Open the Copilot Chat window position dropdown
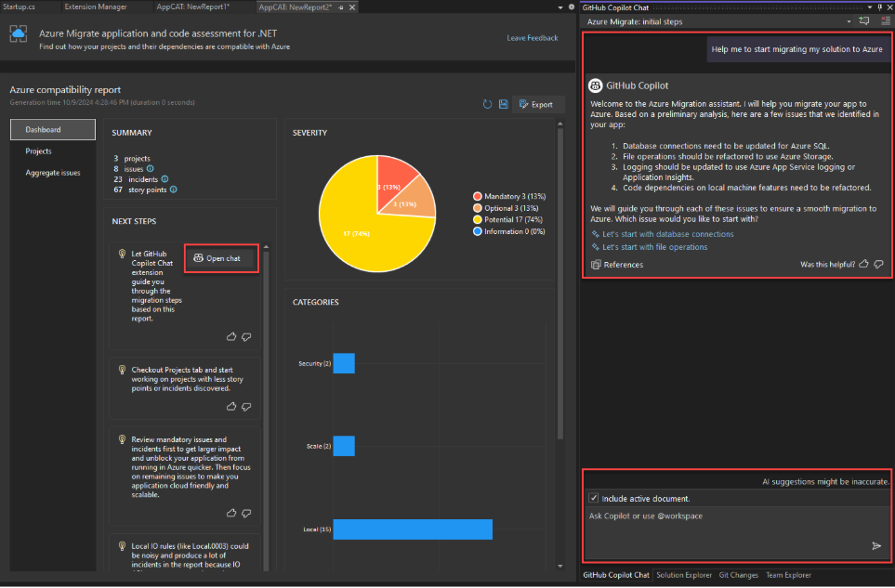 point(869,7)
